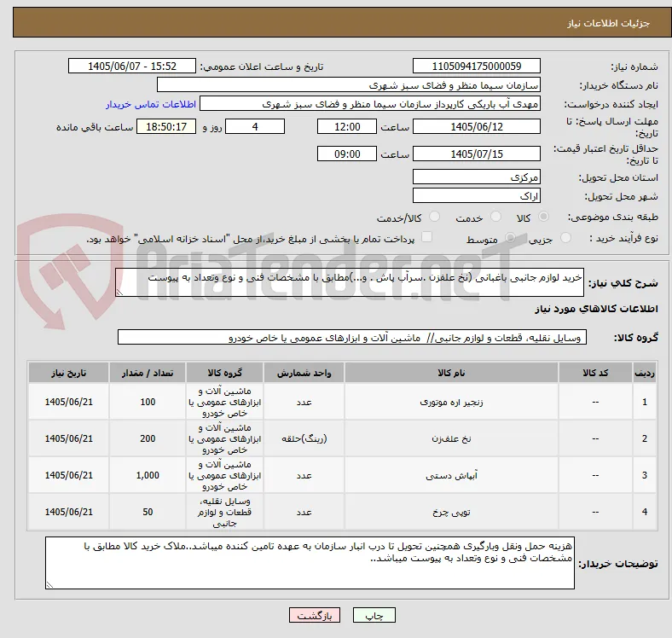Viewport: 672px width, 638px height.
Task: Click the چاپ (print) button
Action: (x=374, y=615)
